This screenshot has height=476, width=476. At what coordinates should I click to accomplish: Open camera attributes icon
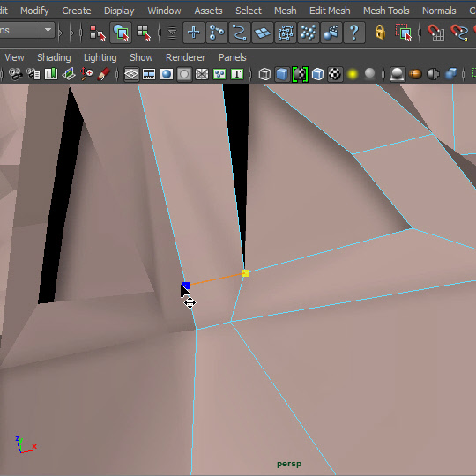point(33,74)
